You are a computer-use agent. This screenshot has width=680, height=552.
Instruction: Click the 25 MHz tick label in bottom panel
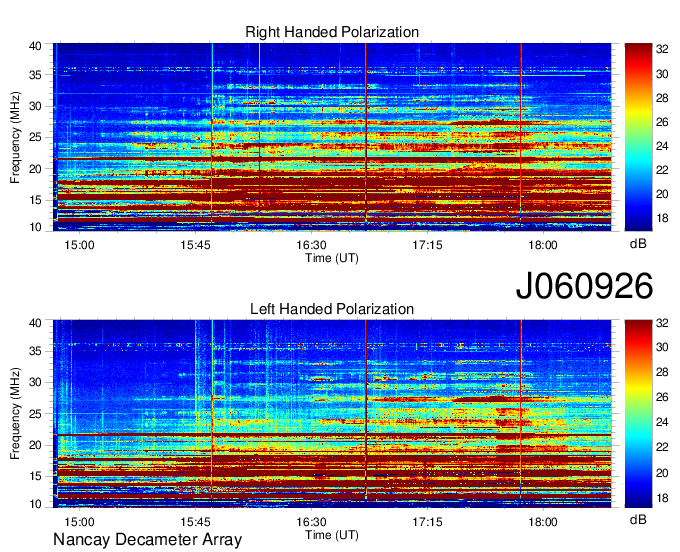click(x=36, y=415)
